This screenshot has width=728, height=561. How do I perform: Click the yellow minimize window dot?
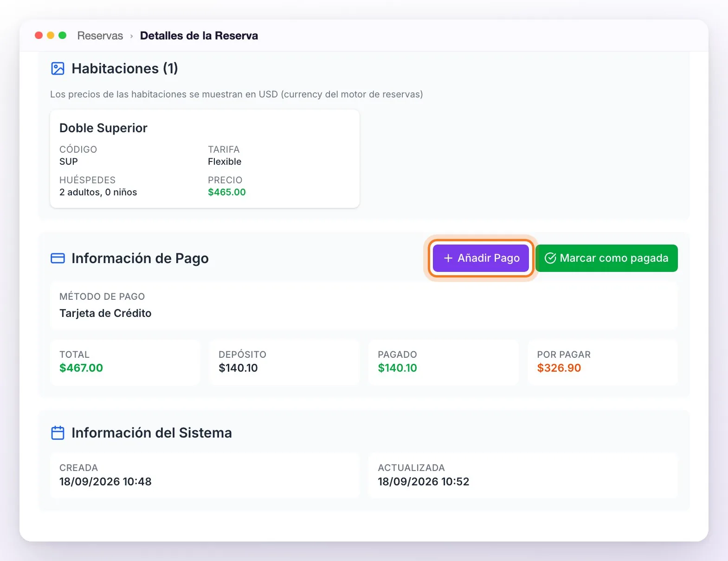(51, 35)
